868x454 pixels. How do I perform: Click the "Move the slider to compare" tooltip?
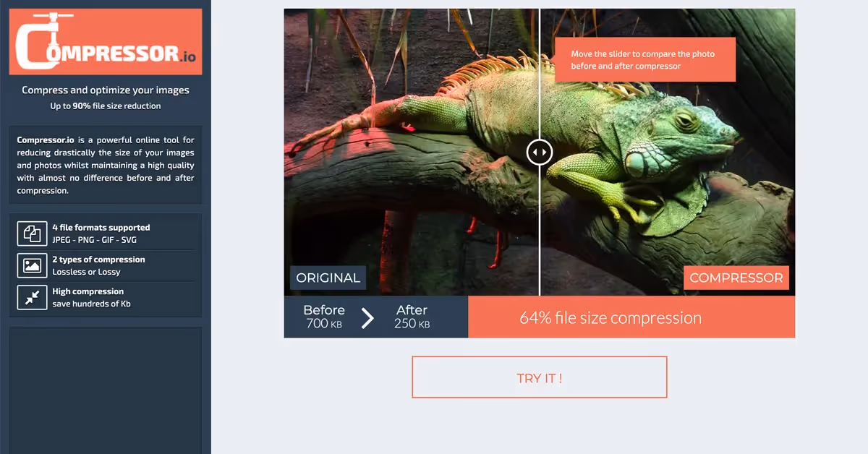tap(645, 60)
